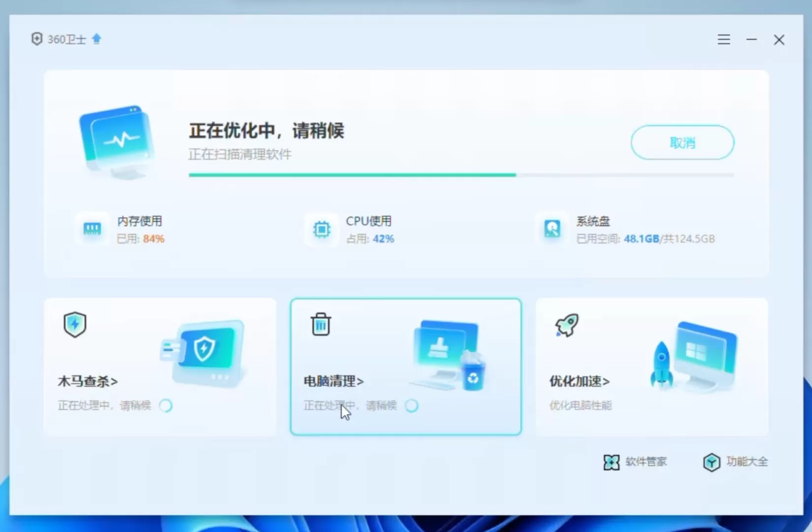This screenshot has width=812, height=532.
Task: Click the 360卫士 shield logo
Action: click(37, 39)
